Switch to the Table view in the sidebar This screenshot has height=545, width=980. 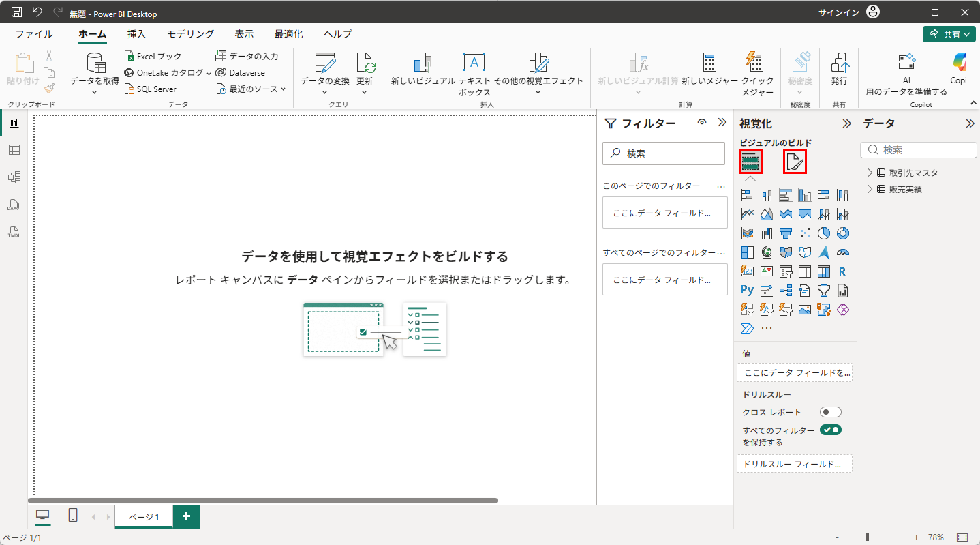pyautogui.click(x=14, y=150)
